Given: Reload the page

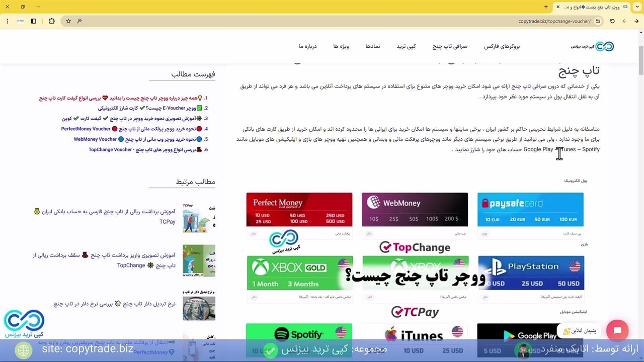Looking at the screenshot, I should pyautogui.click(x=612, y=21).
